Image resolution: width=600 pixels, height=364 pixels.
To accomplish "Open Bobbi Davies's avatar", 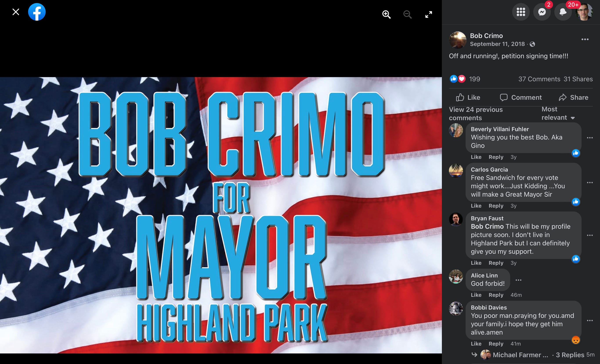I will (456, 309).
